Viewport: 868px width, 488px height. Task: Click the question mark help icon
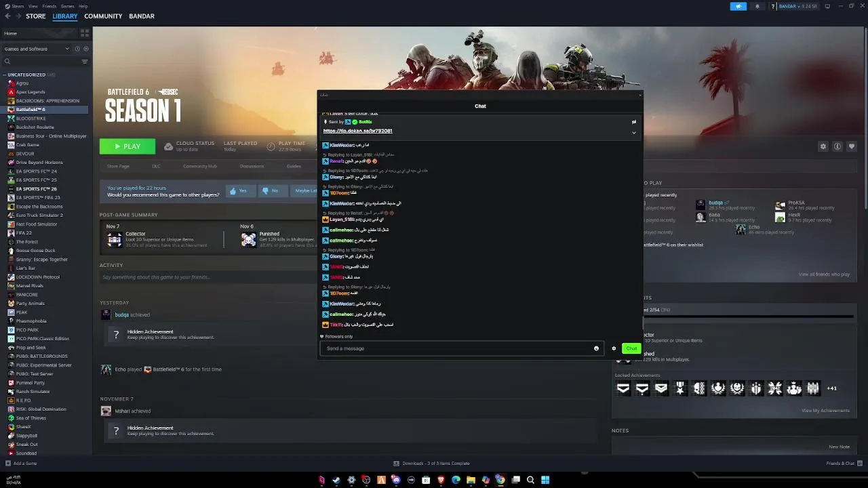pyautogui.click(x=773, y=6)
